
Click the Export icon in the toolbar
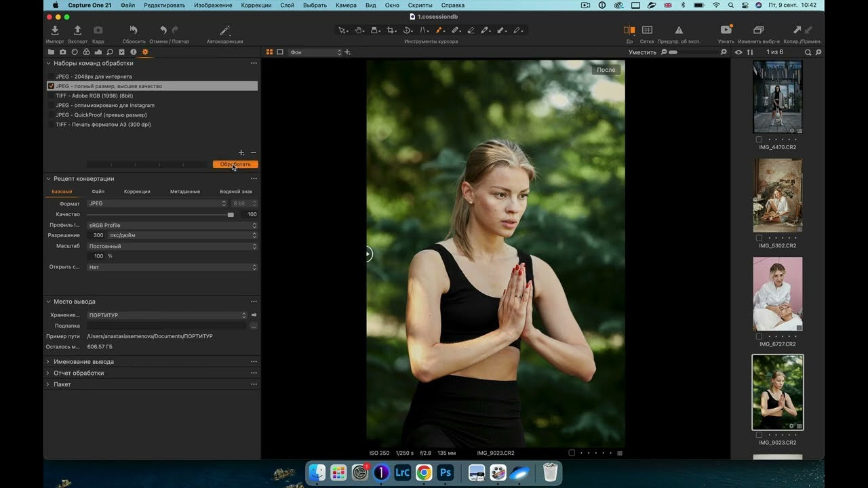pos(77,30)
